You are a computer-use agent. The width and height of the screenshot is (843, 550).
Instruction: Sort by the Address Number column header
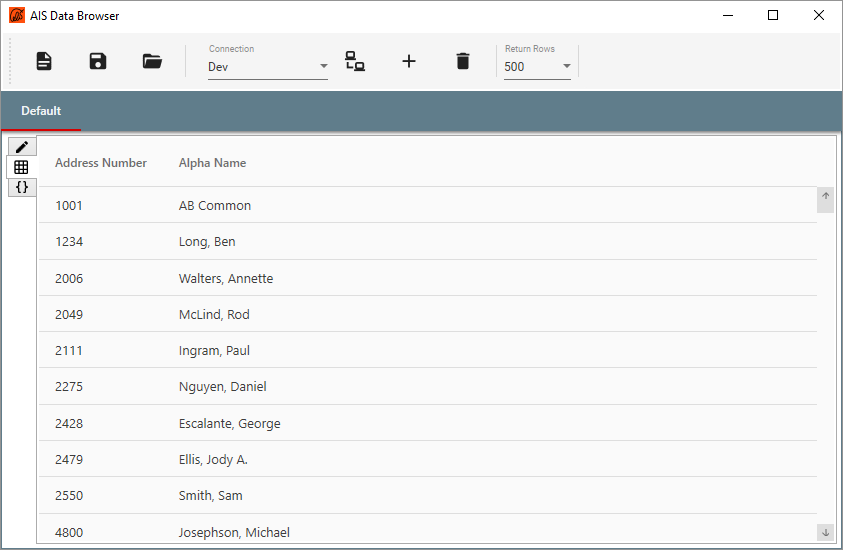[x=101, y=163]
